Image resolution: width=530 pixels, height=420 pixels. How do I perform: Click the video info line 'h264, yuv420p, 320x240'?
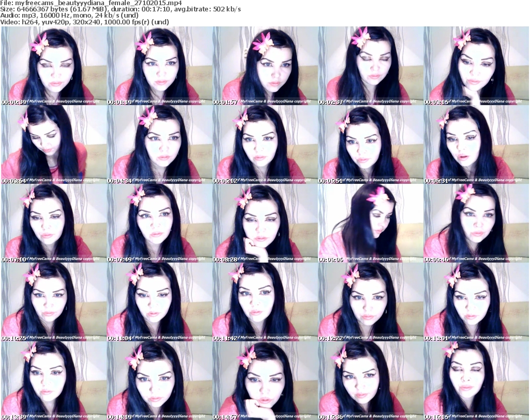pyautogui.click(x=61, y=22)
